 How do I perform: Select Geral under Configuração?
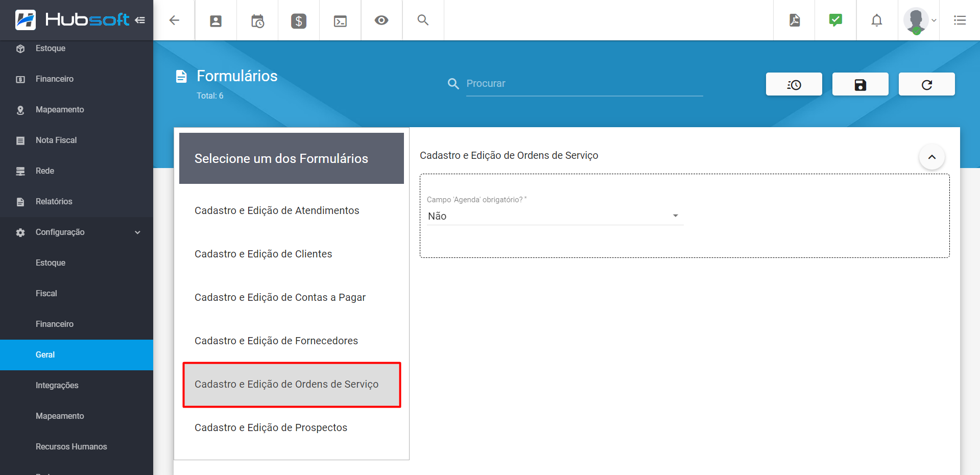pyautogui.click(x=77, y=355)
